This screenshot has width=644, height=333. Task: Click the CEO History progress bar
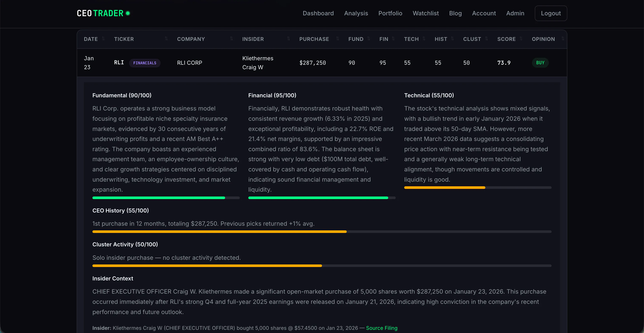click(x=322, y=232)
